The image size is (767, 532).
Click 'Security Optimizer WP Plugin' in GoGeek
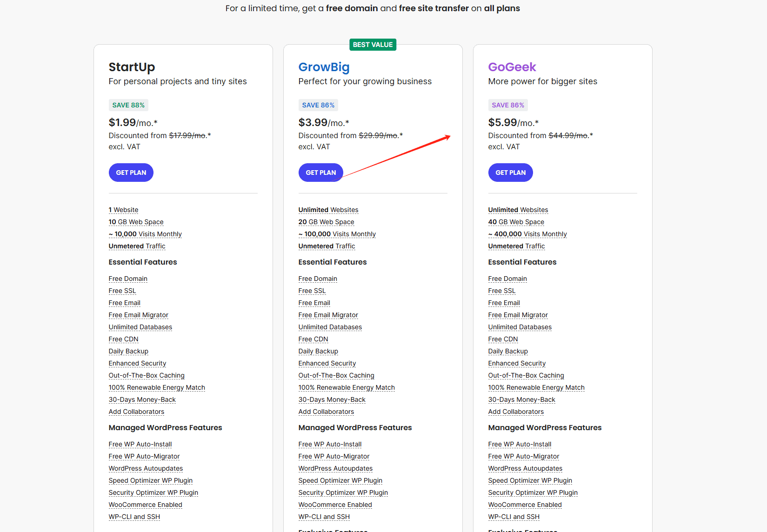click(x=533, y=492)
